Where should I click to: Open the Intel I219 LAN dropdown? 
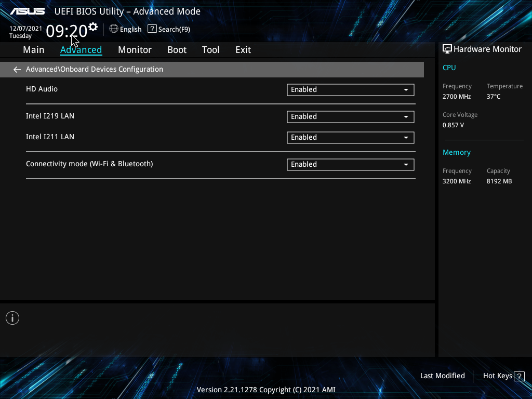point(351,117)
